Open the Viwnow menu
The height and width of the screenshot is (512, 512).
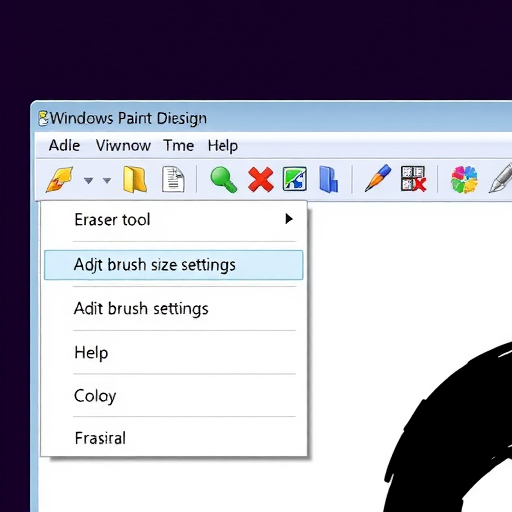(x=123, y=146)
